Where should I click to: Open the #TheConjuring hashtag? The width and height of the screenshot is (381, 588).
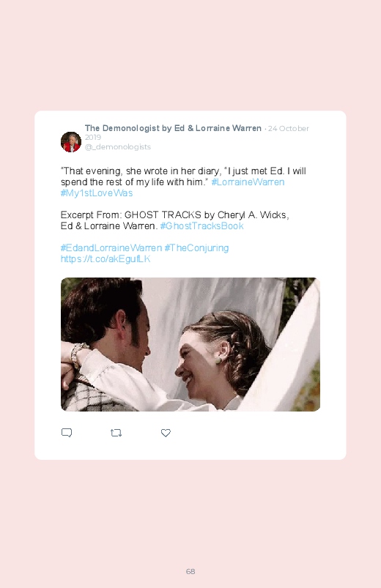click(196, 248)
